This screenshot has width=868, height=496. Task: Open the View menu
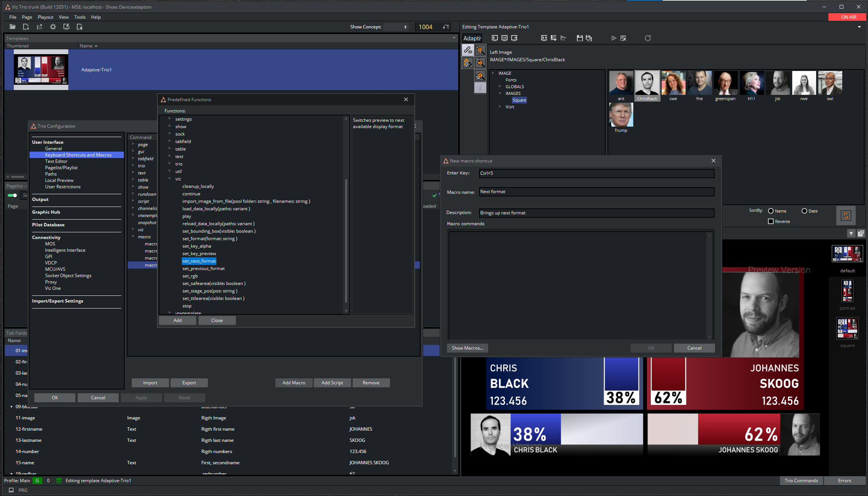64,17
